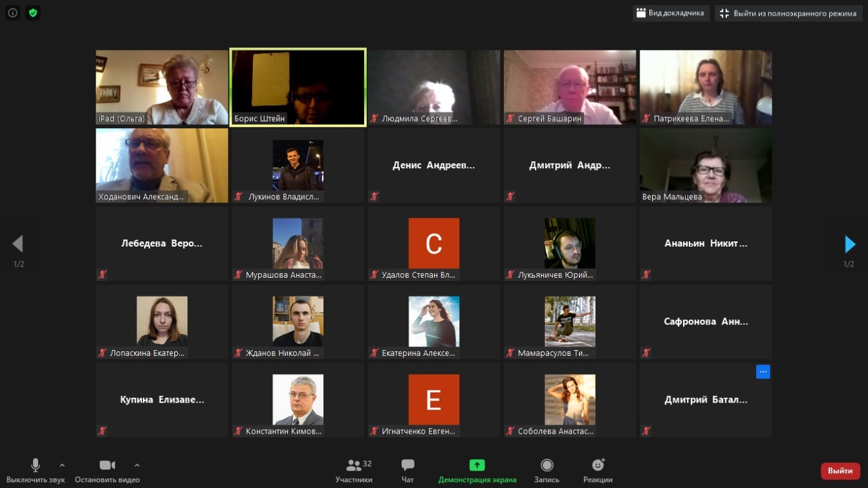The width and height of the screenshot is (868, 488).
Task: Open the Реакции reactions menu
Action: click(x=598, y=471)
